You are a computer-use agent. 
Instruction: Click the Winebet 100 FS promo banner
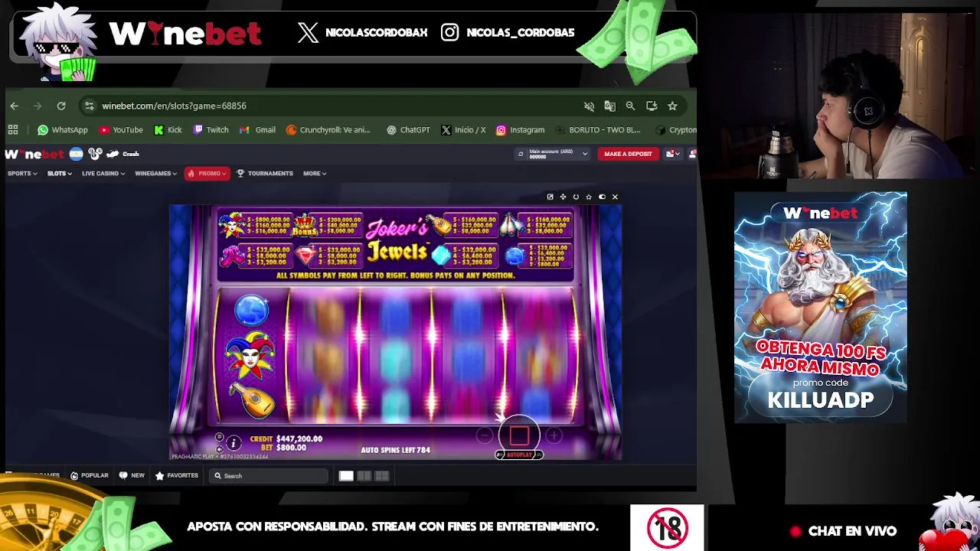pyautogui.click(x=820, y=308)
